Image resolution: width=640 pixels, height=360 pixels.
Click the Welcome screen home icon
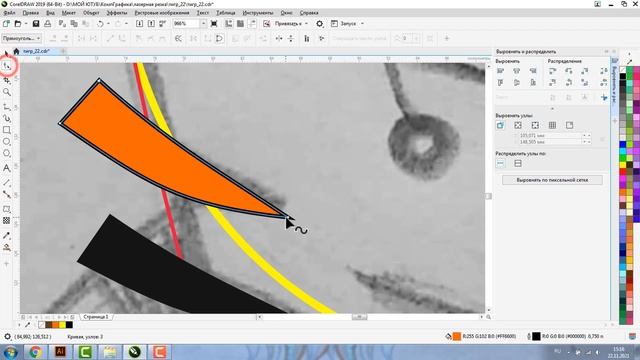tap(16, 51)
